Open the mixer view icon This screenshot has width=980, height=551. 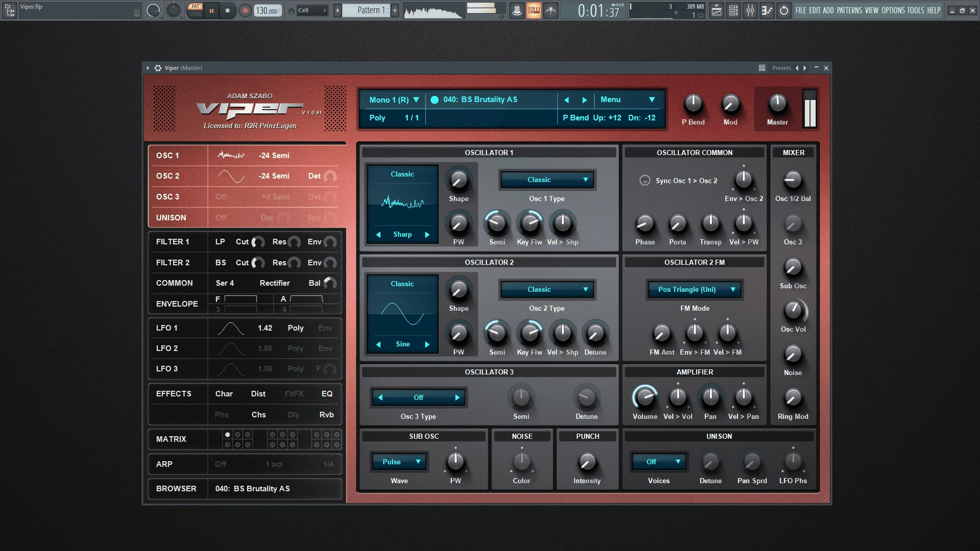750,10
